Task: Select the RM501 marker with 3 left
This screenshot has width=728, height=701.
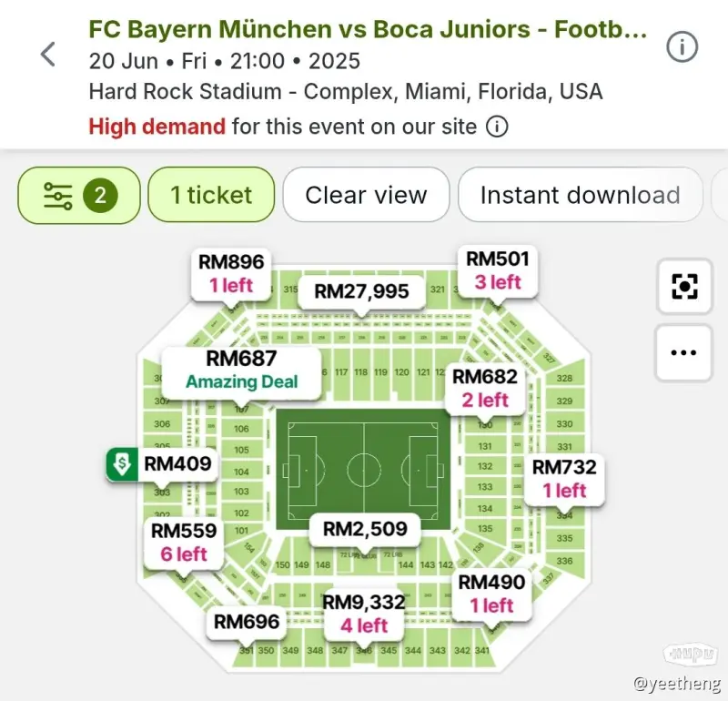Action: (498, 270)
